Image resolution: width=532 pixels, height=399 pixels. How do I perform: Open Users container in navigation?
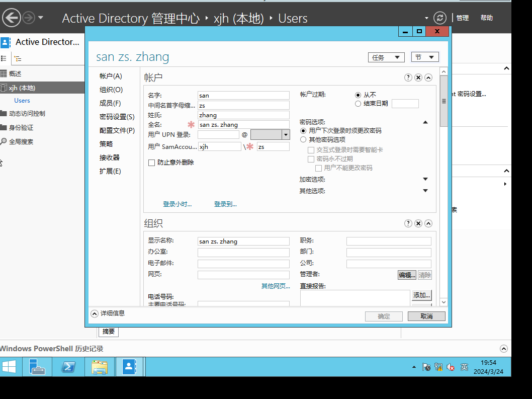coord(22,101)
